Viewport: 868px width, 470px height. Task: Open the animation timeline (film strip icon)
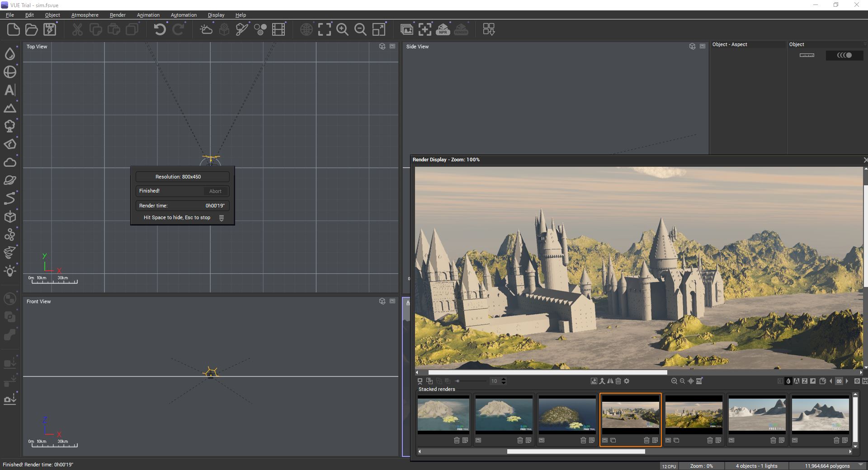(x=278, y=30)
